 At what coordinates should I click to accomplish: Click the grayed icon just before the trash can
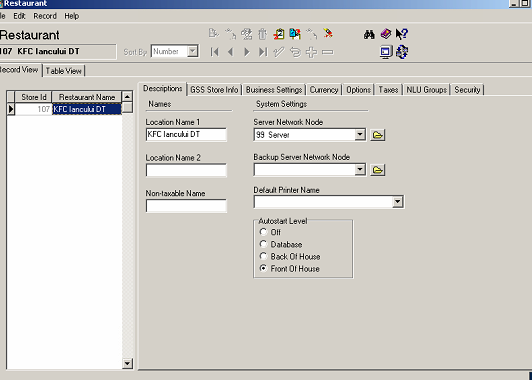[247, 34]
